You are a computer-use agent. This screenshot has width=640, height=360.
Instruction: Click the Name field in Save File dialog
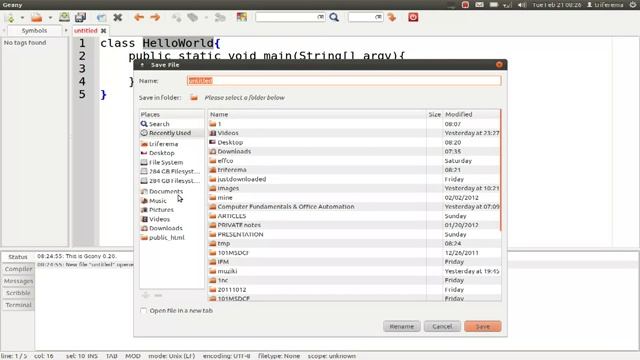click(344, 80)
